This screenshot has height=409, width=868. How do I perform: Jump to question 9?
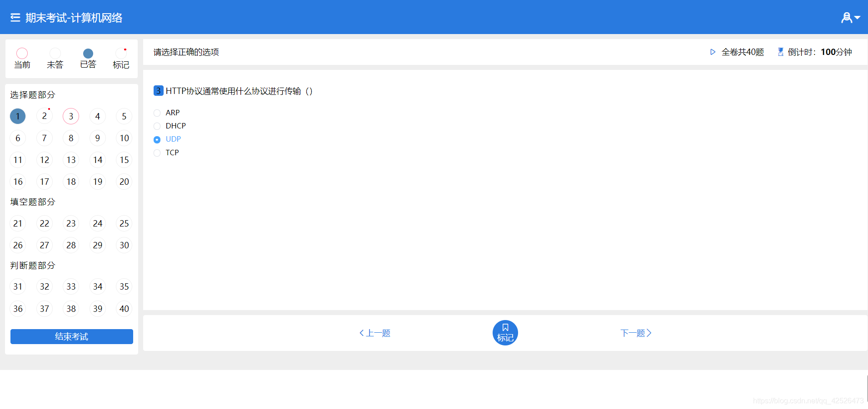pos(98,138)
